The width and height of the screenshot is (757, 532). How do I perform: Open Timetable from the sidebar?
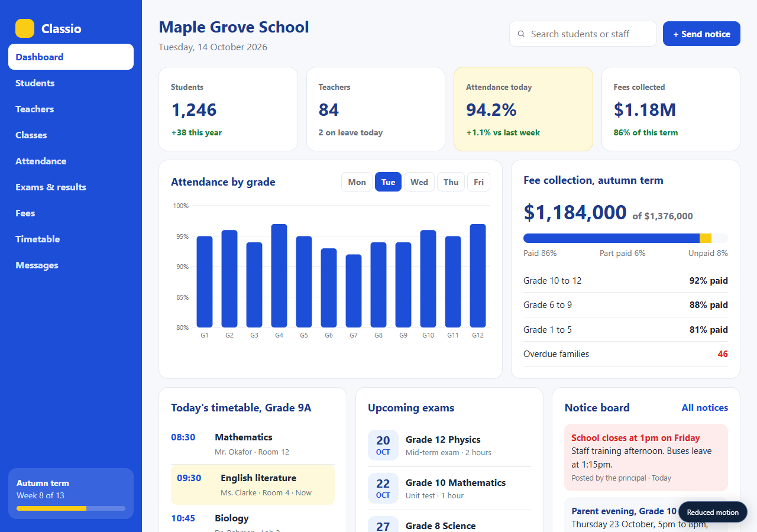coord(71,239)
